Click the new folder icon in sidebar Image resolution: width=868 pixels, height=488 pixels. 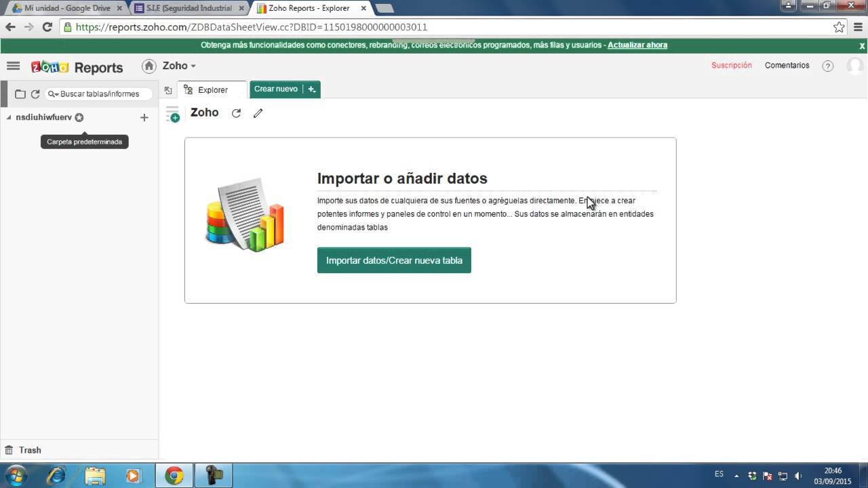[x=20, y=94]
